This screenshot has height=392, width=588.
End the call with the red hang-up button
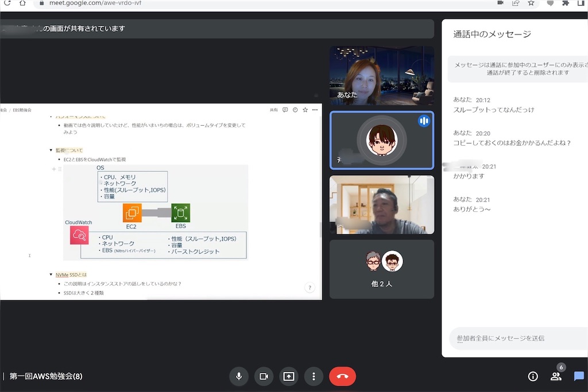(342, 376)
